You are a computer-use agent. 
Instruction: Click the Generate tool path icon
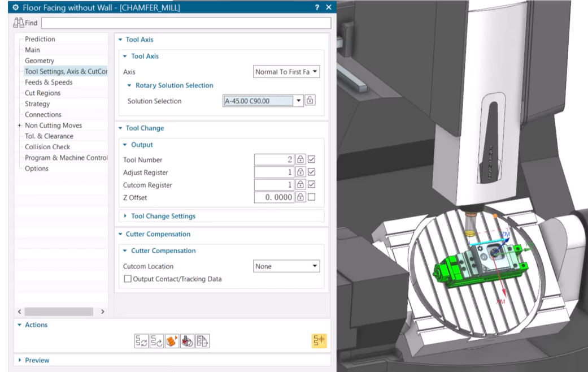[141, 341]
